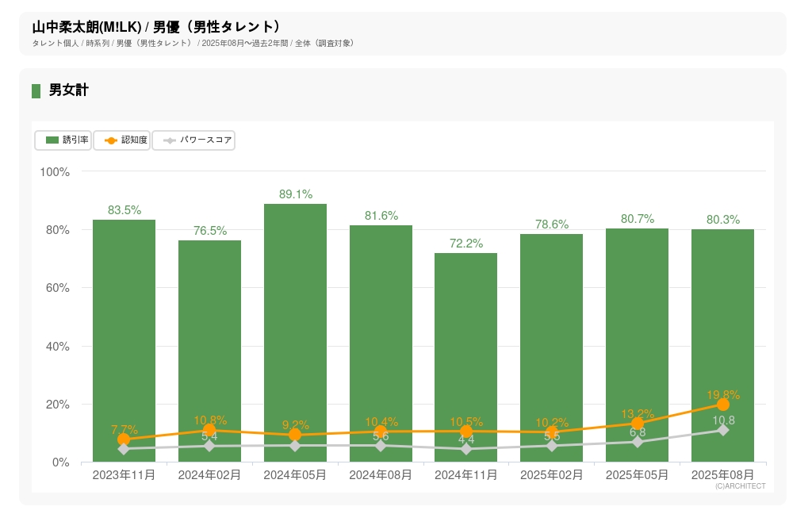Click gray パワースコア diamond for 2025年08月
The height and width of the screenshot is (518, 812).
pyautogui.click(x=722, y=430)
